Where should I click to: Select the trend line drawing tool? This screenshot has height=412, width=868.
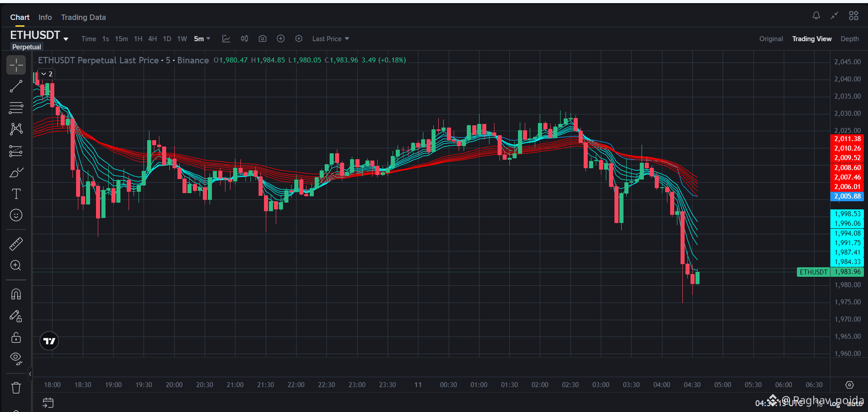16,86
